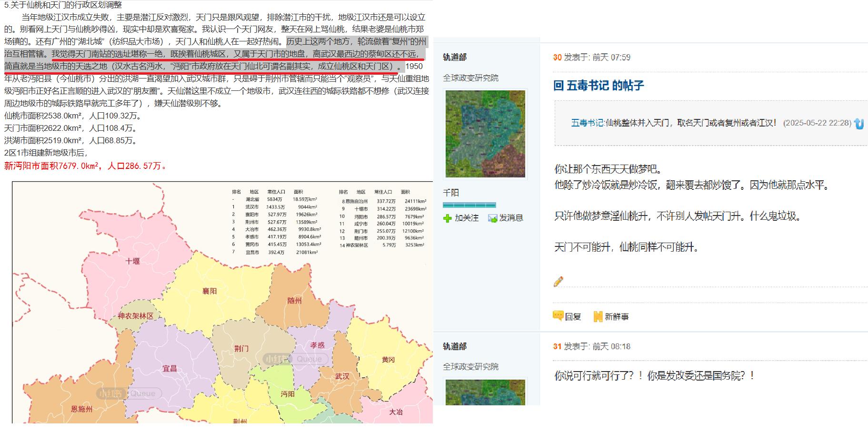This screenshot has height=431, width=868.
Task: Open username 轨道部 on post 30
Action: [455, 57]
